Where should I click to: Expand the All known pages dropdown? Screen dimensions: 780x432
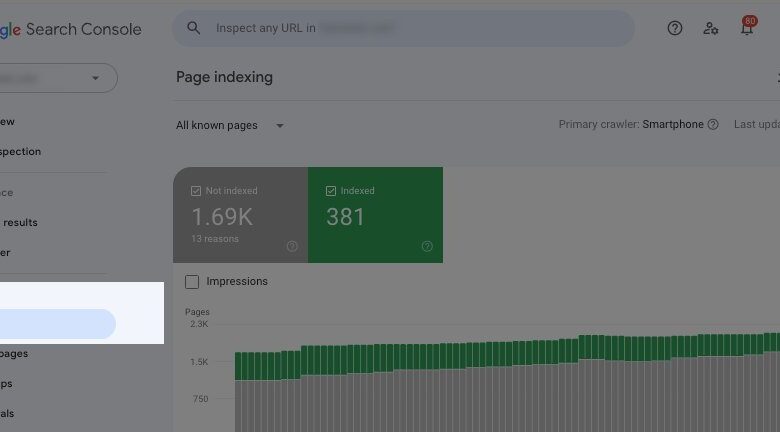[x=230, y=125]
